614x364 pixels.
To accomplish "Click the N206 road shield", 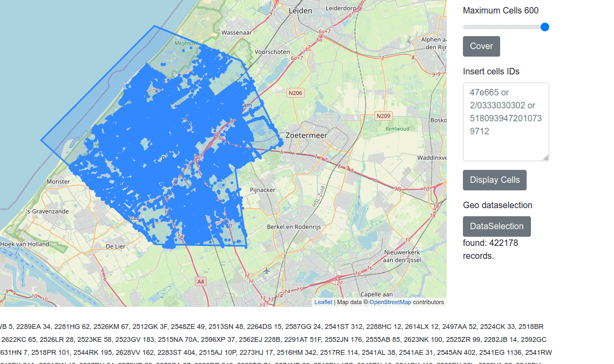I will 295,93.
